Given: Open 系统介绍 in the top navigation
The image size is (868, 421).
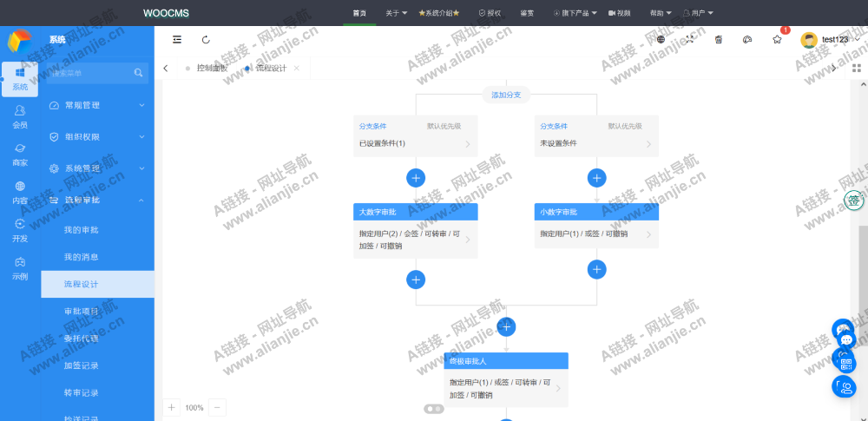Looking at the screenshot, I should pos(439,13).
